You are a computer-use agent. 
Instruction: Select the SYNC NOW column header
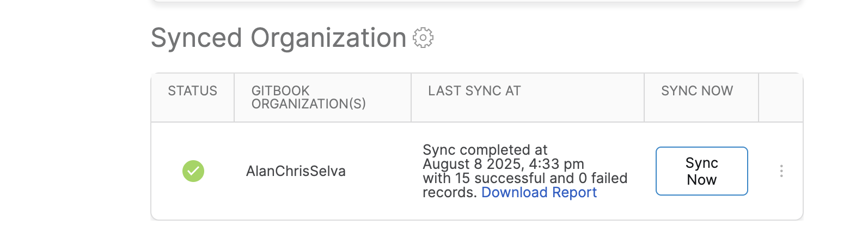pyautogui.click(x=697, y=91)
